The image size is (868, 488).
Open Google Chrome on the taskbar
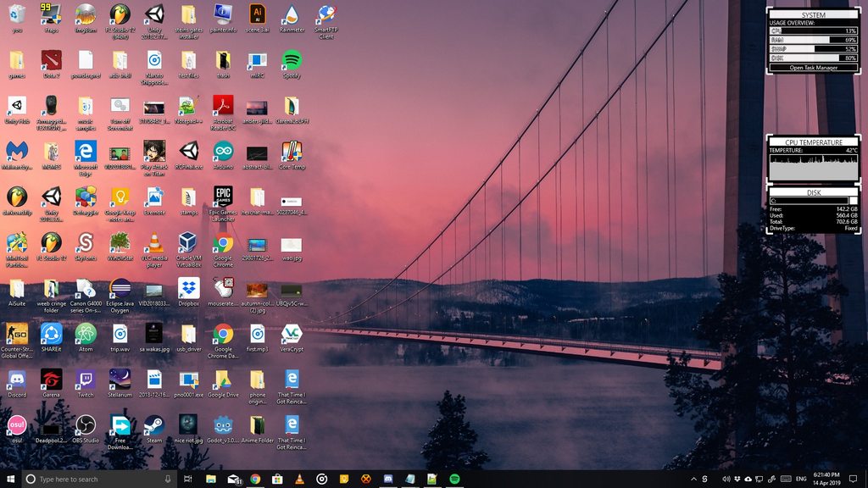click(x=256, y=479)
